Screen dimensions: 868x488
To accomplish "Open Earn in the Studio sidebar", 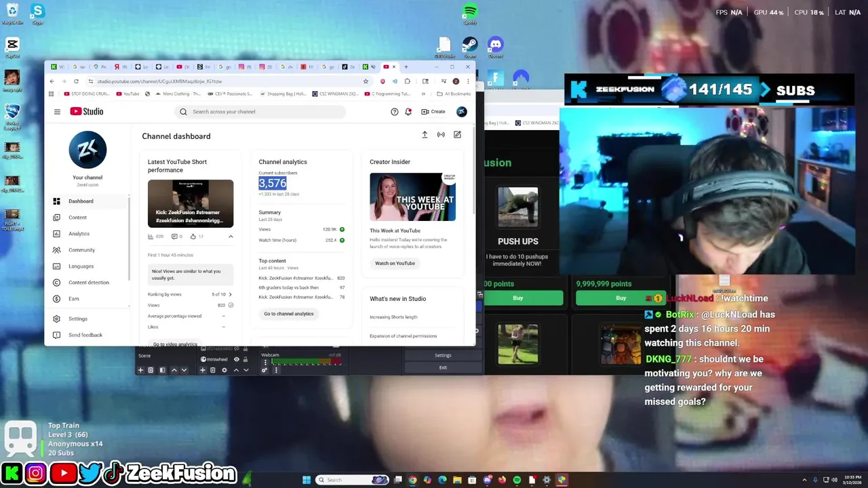I will 87,299.
